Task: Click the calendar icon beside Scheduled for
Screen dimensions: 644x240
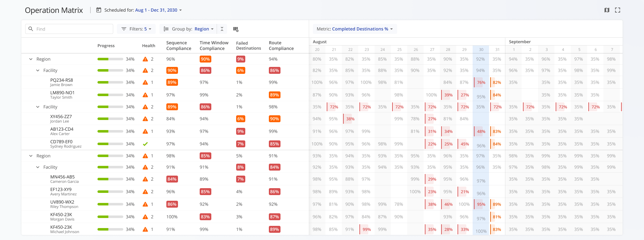Action: (99, 10)
